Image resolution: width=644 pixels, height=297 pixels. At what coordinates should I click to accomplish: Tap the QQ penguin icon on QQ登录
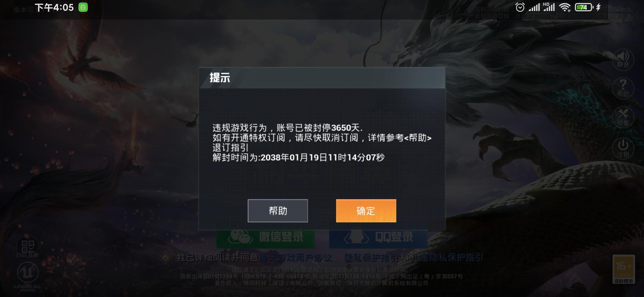[x=356, y=237]
